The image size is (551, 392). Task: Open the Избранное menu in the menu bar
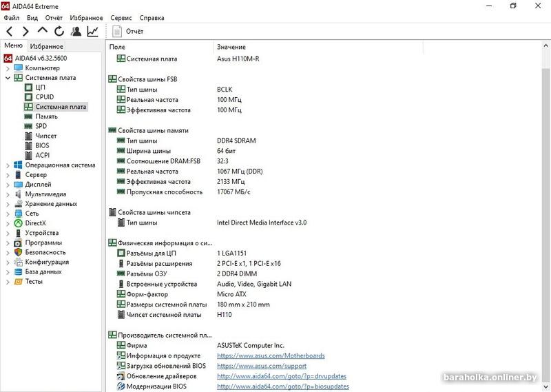(x=86, y=18)
